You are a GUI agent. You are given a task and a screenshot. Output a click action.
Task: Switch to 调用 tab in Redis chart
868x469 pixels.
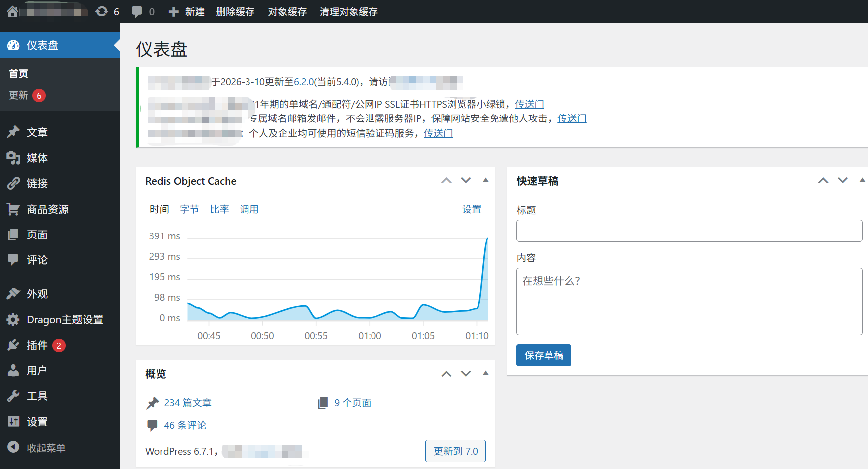249,209
